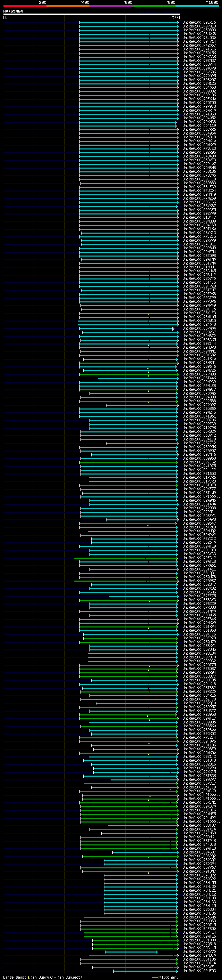The width and height of the screenshot is (222, 980).
Task: Click the alignment bar of UniRef100_Q9XHG8
Action: (128, 122)
